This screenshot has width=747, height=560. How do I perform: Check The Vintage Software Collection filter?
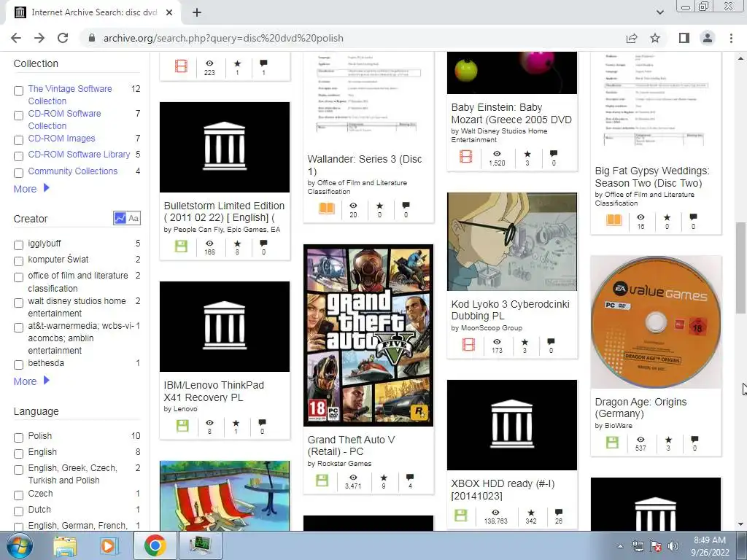tap(18, 90)
